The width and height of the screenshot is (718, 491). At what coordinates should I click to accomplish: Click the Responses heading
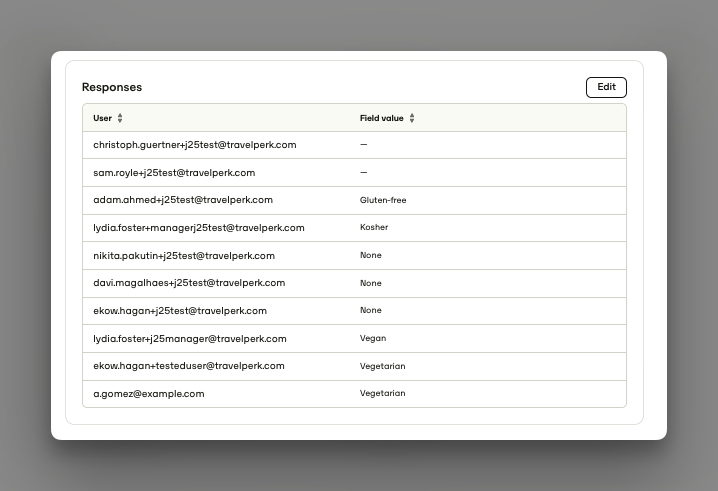pos(112,87)
